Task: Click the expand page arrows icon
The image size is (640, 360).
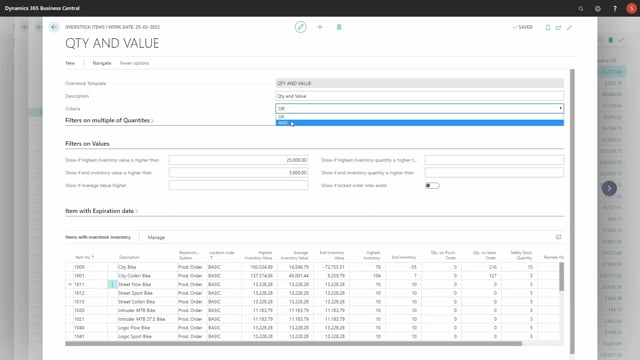Action: tap(569, 27)
